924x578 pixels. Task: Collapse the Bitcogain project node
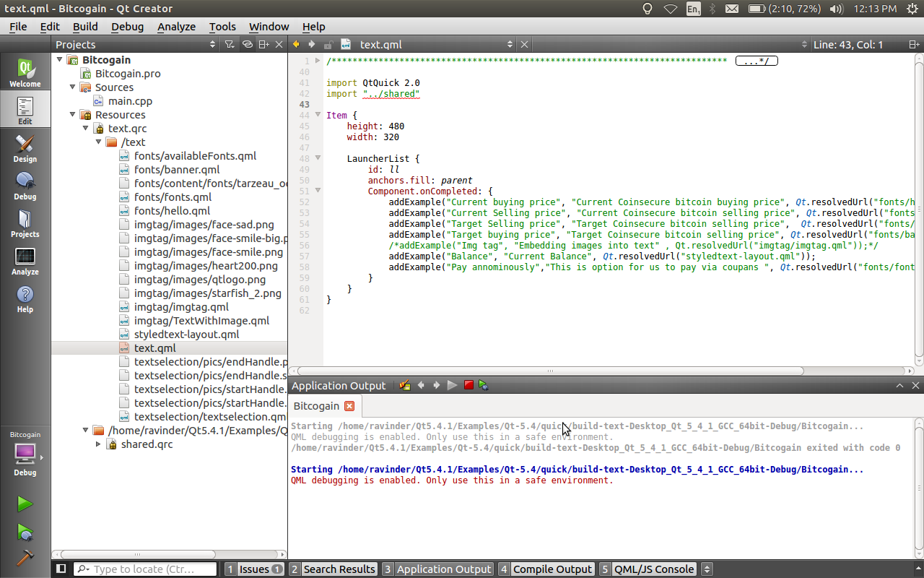coord(59,60)
